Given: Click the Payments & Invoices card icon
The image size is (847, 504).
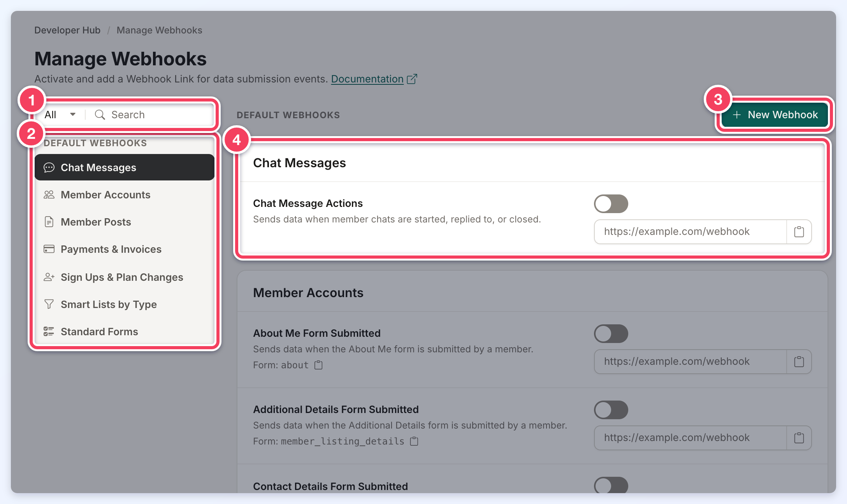Looking at the screenshot, I should [x=49, y=249].
